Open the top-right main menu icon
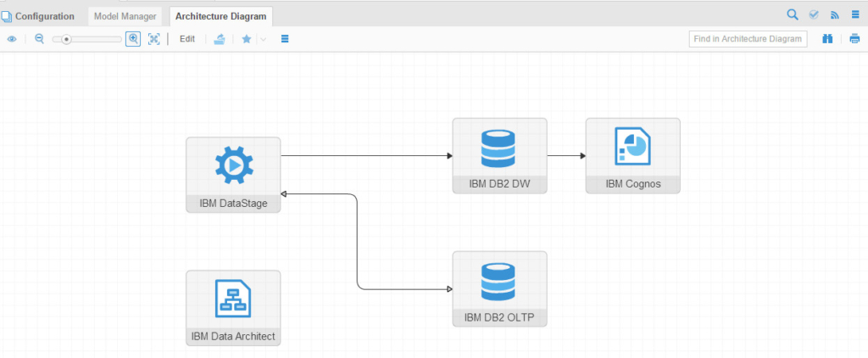 click(x=855, y=15)
